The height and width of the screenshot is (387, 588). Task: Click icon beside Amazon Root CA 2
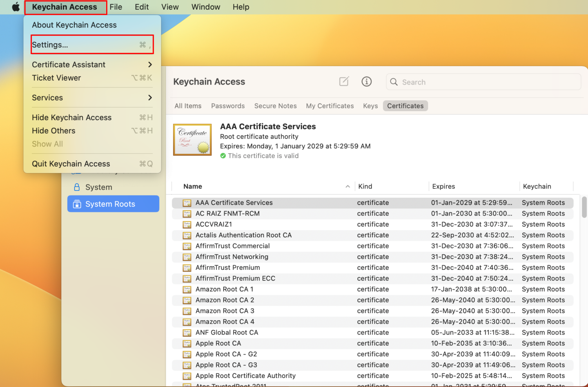click(187, 300)
